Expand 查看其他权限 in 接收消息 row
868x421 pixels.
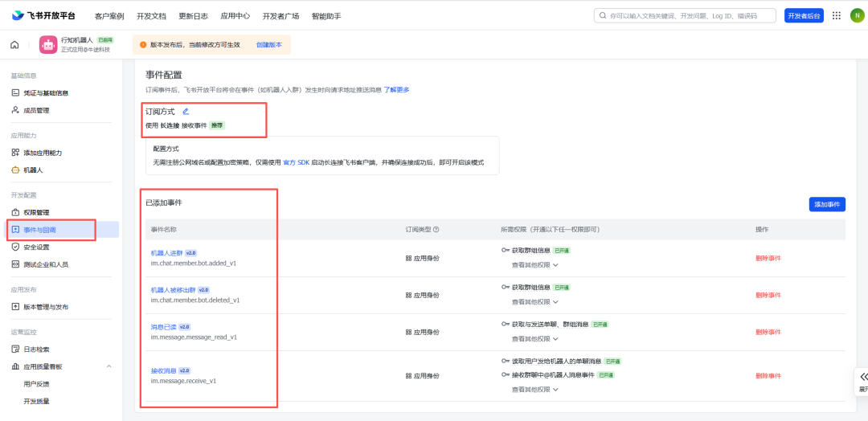tap(534, 389)
